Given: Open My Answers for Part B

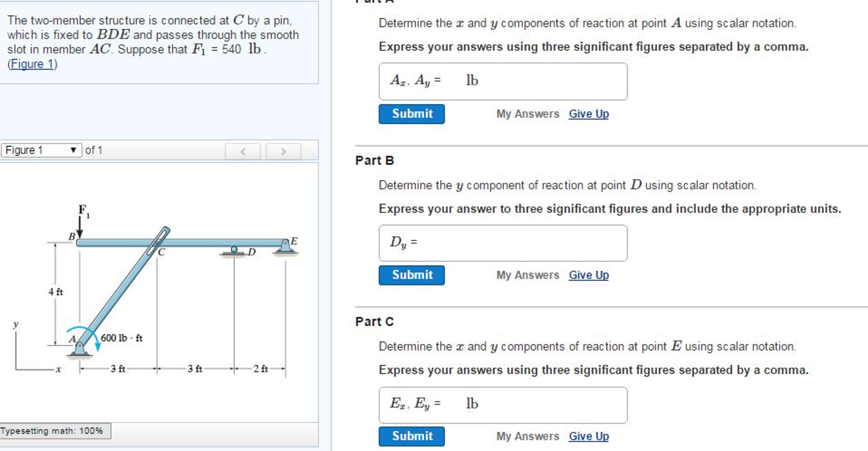Looking at the screenshot, I should tap(527, 275).
